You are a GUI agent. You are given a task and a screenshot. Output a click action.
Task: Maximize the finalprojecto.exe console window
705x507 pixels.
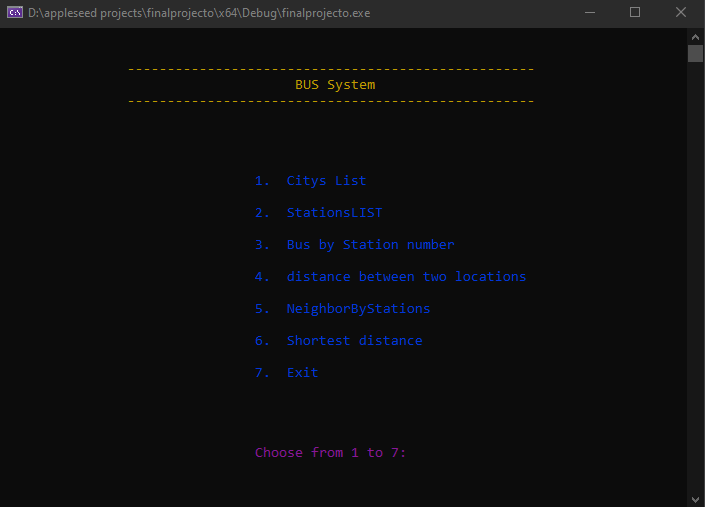pyautogui.click(x=634, y=12)
